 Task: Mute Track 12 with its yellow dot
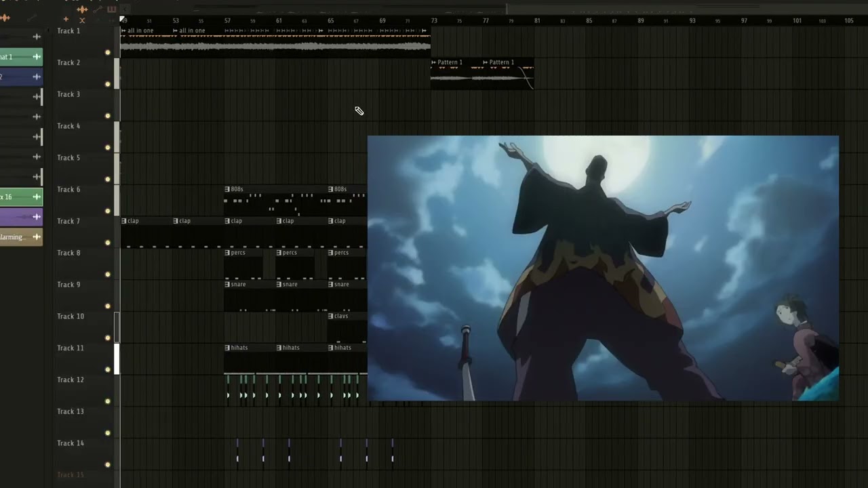[x=107, y=401]
